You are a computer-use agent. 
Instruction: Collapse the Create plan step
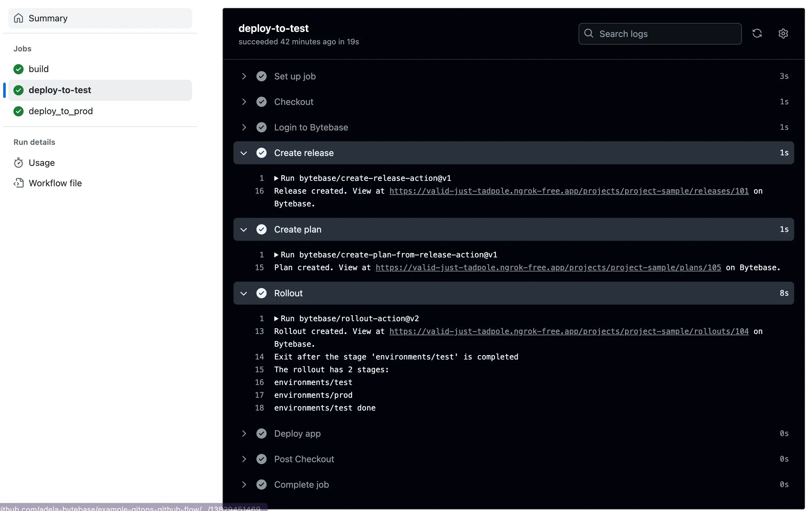pyautogui.click(x=244, y=229)
